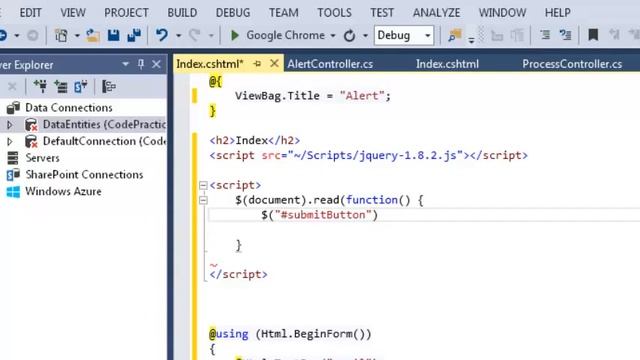Click the ViewBag.Title code line
Image resolution: width=640 pixels, height=360 pixels.
click(313, 96)
